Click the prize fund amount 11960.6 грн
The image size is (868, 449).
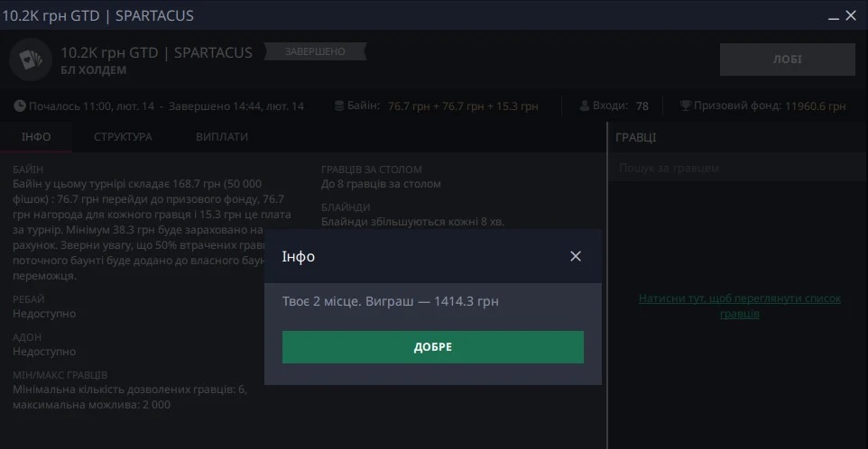click(815, 105)
